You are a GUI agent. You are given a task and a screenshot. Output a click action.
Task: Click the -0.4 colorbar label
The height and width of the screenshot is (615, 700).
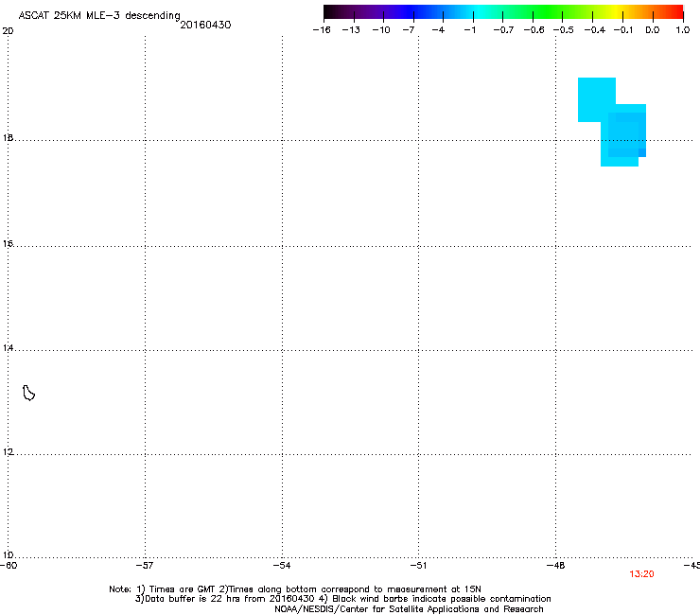(x=595, y=30)
